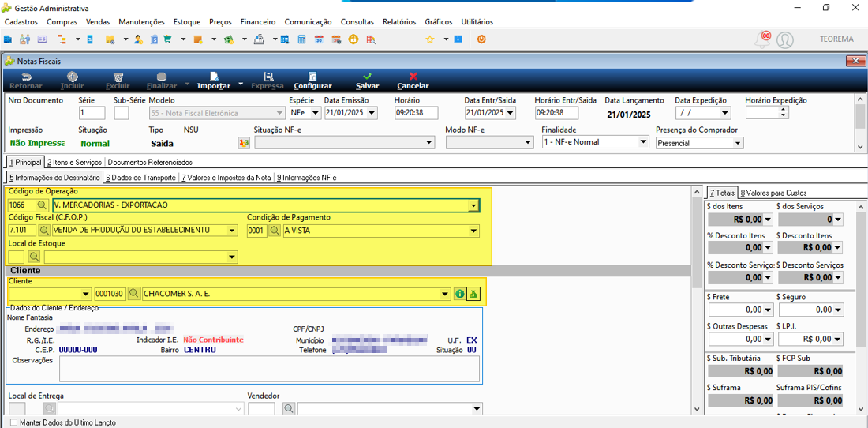The height and width of the screenshot is (428, 868).
Task: Click the yellow favorites star icon
Action: pos(429,39)
